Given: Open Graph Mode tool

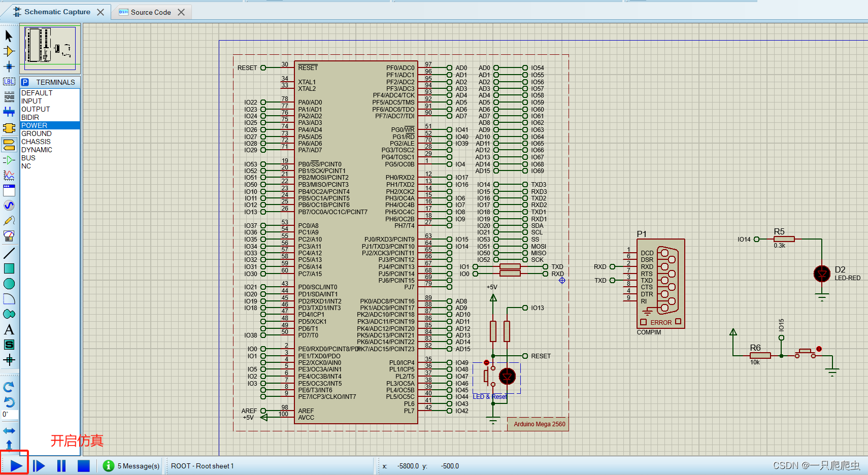Looking at the screenshot, I should click(9, 176).
